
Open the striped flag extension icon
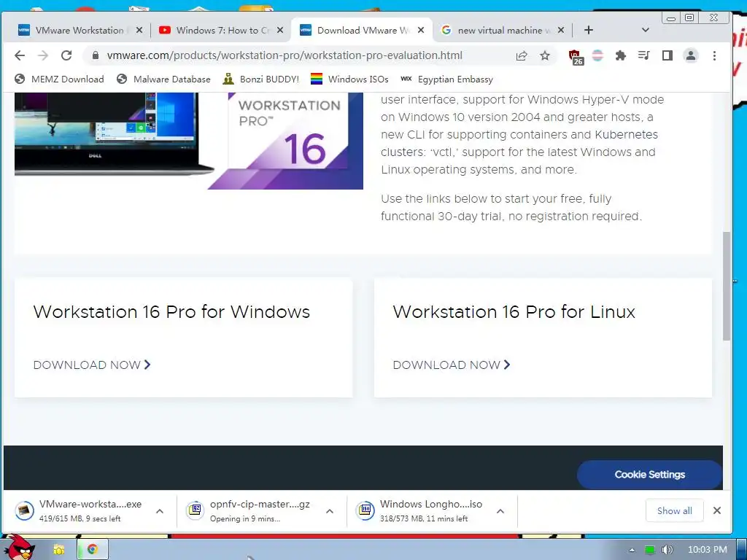coord(598,55)
